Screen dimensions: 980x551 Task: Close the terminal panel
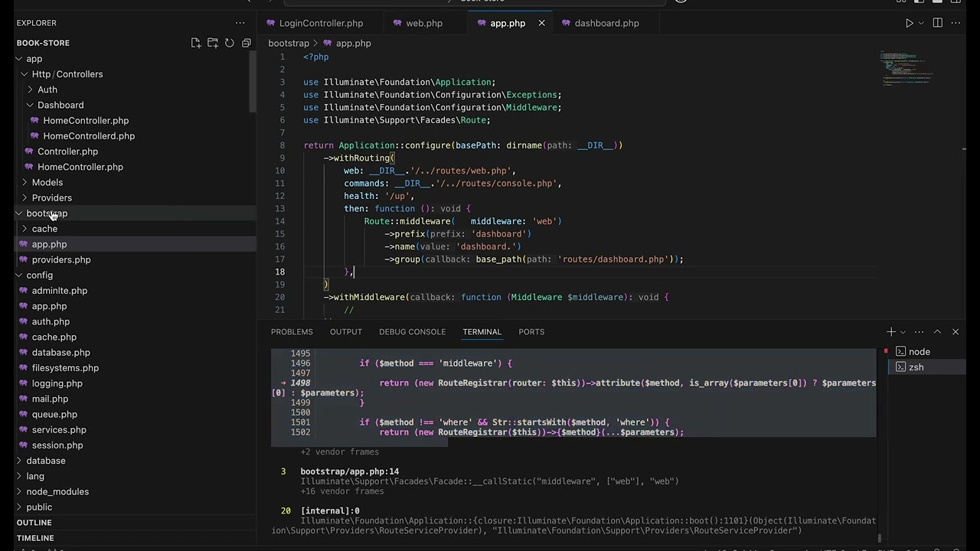tap(955, 332)
